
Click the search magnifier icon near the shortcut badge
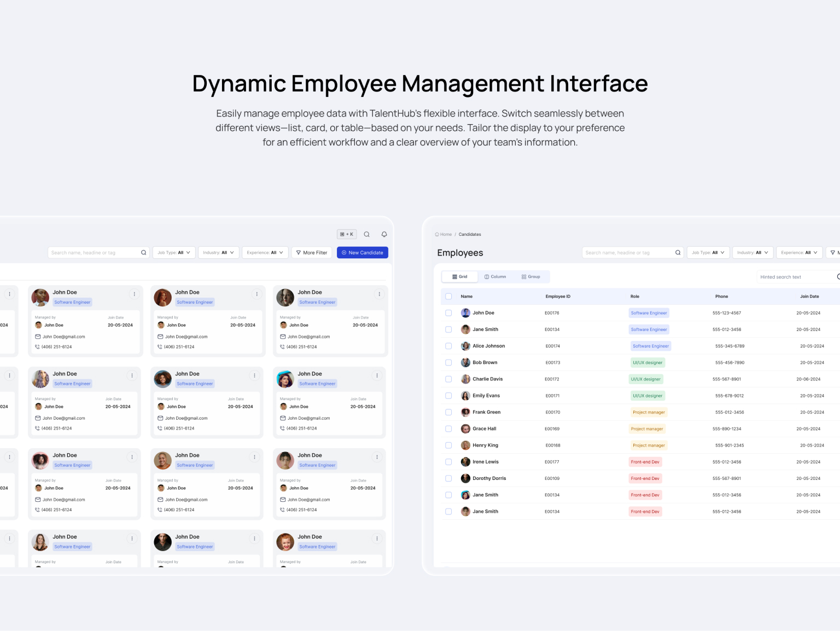tap(367, 234)
